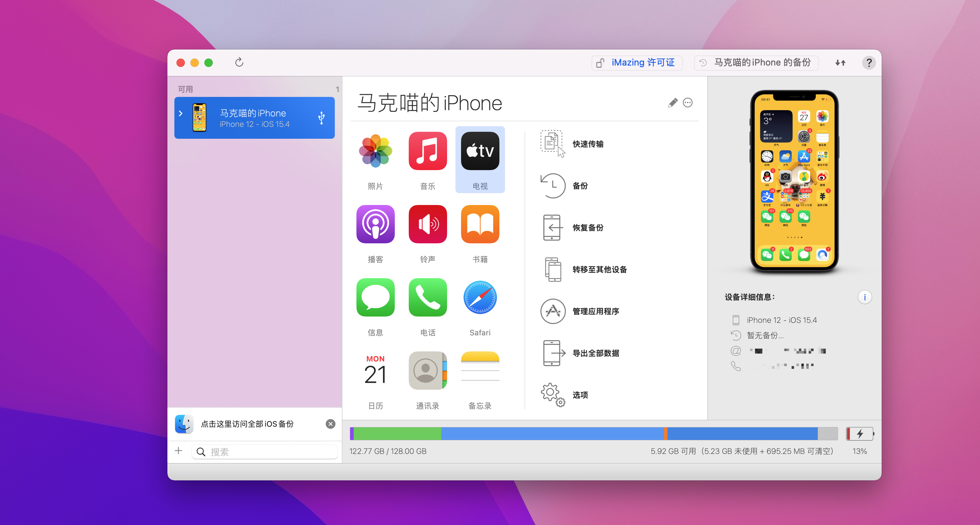Click the storage usage bar
This screenshot has width=980, height=525.
pos(593,434)
